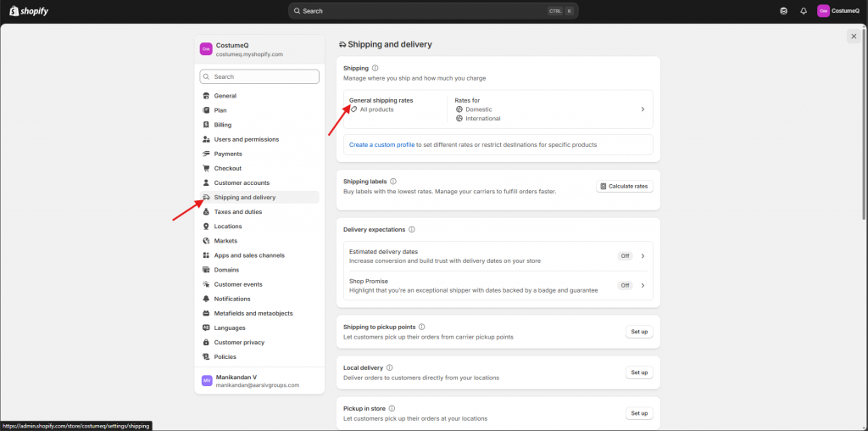Click the settings sidebar Search field
868x431 pixels.
259,76
